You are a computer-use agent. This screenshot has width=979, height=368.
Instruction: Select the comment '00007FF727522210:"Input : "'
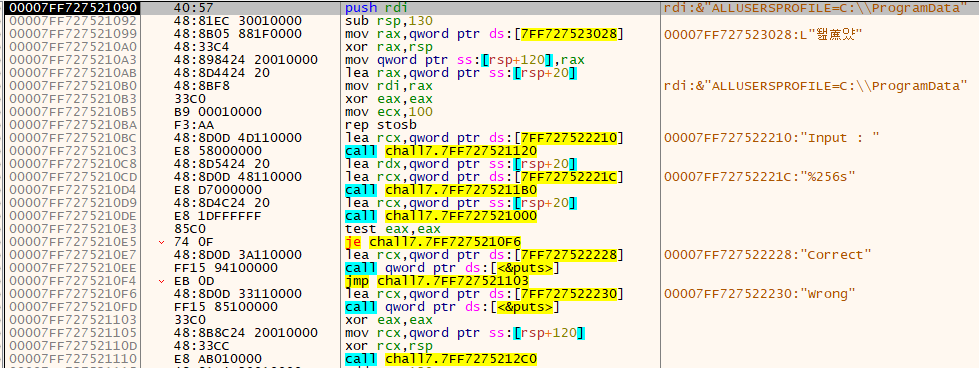point(773,139)
